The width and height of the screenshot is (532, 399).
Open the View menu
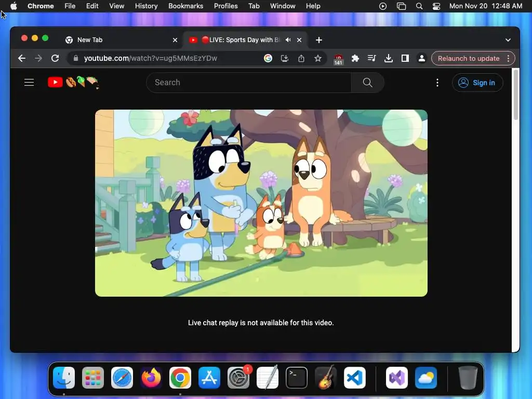point(117,6)
